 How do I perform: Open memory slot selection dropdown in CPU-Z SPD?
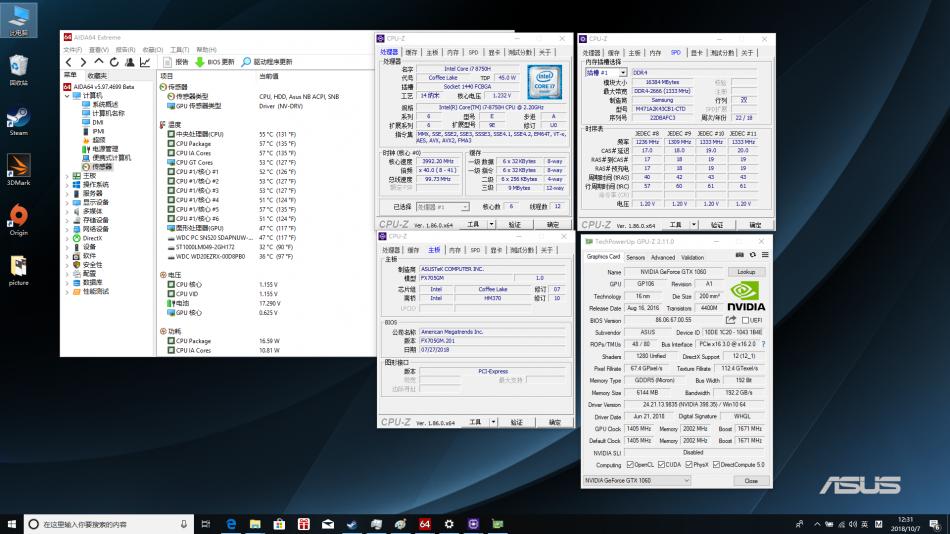(x=606, y=73)
